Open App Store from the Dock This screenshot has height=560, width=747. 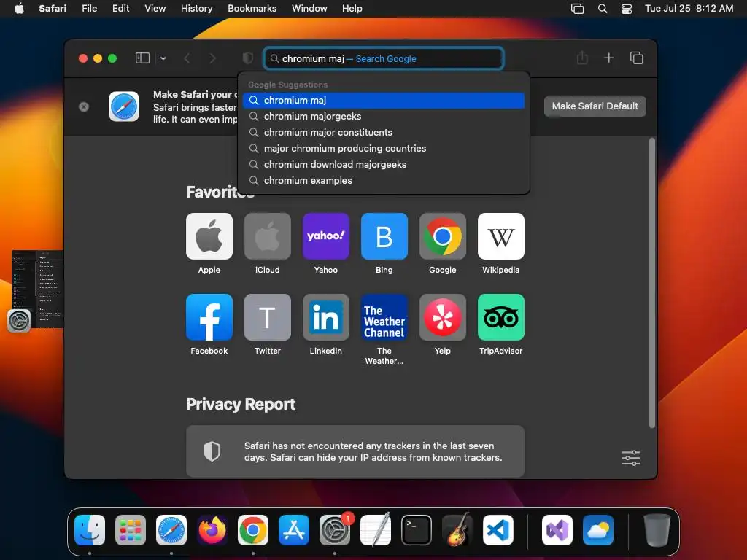coord(294,530)
